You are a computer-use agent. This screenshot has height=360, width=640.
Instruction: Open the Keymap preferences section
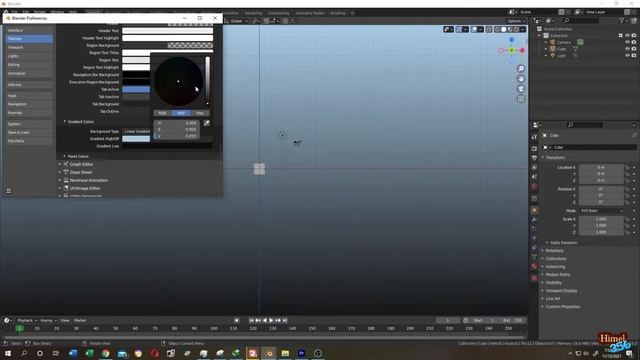(x=29, y=113)
